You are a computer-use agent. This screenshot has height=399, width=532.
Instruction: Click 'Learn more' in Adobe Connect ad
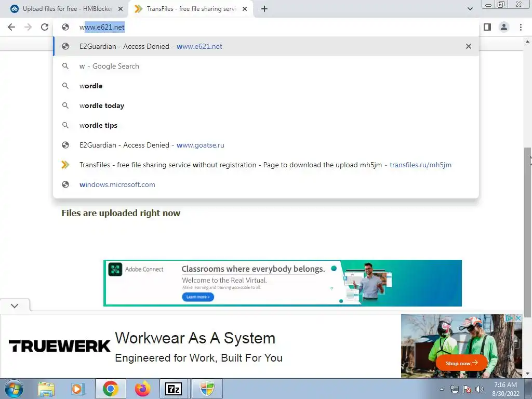tap(198, 297)
